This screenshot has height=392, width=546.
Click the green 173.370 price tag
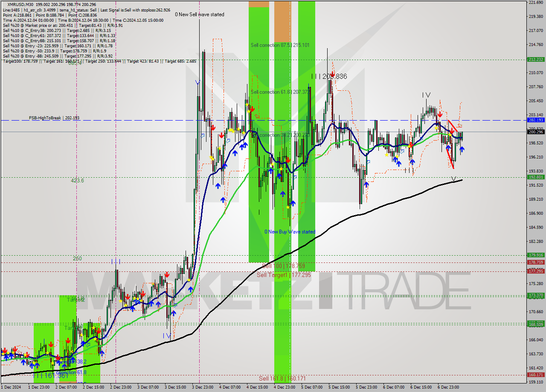point(536,295)
